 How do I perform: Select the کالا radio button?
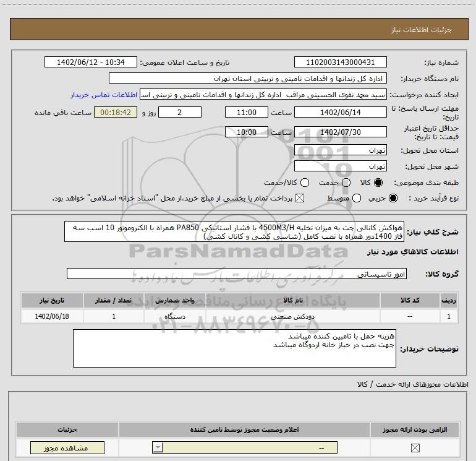coord(378,183)
